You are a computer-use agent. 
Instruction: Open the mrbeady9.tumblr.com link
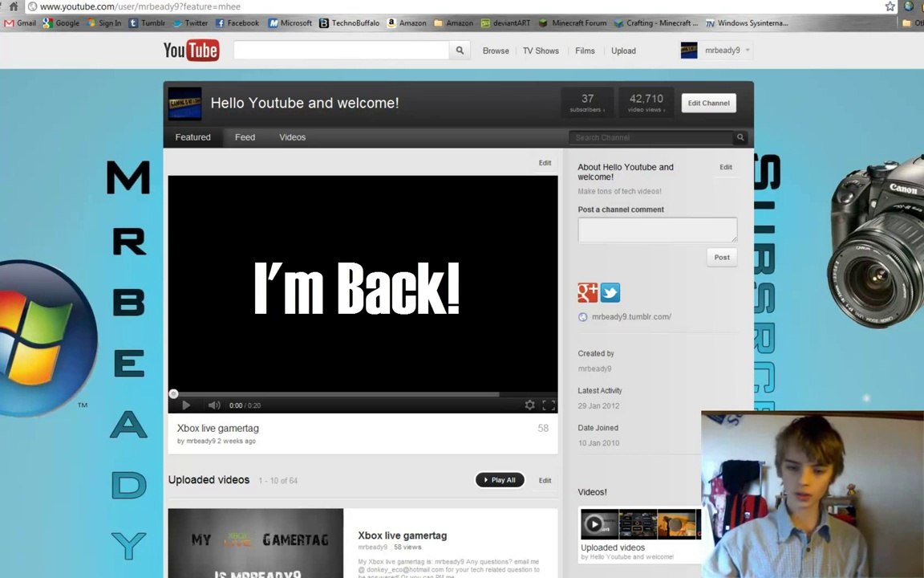coord(631,317)
